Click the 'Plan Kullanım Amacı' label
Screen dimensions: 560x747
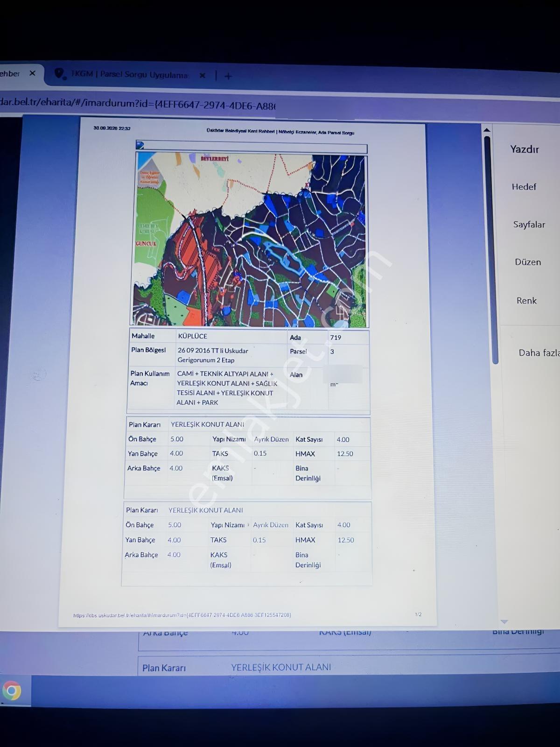150,378
